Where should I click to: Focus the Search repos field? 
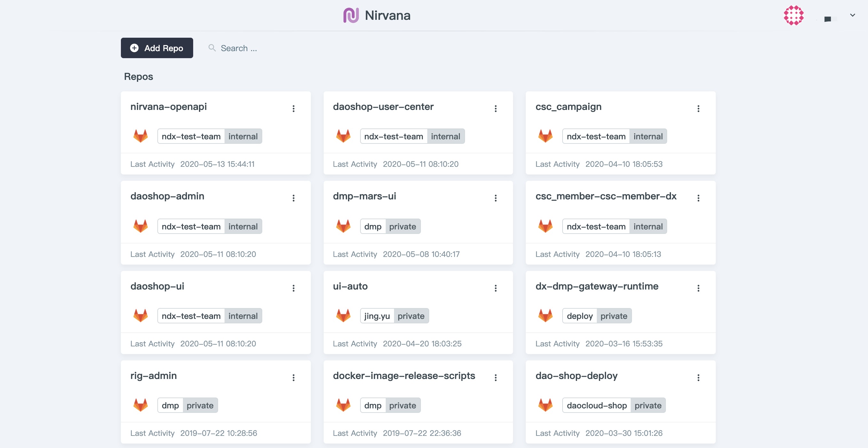239,48
